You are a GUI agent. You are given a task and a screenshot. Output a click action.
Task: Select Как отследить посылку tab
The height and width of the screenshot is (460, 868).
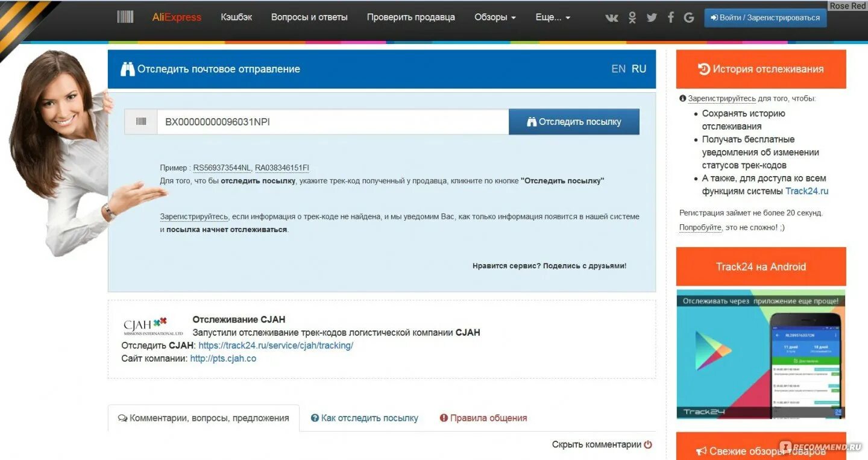pos(365,418)
